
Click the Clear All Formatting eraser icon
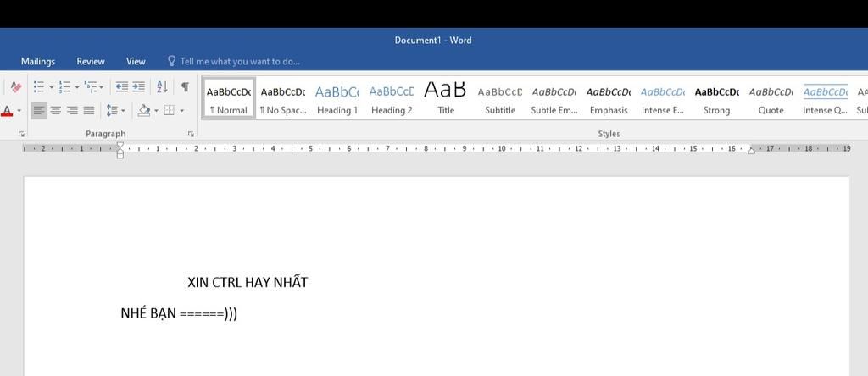[15, 87]
